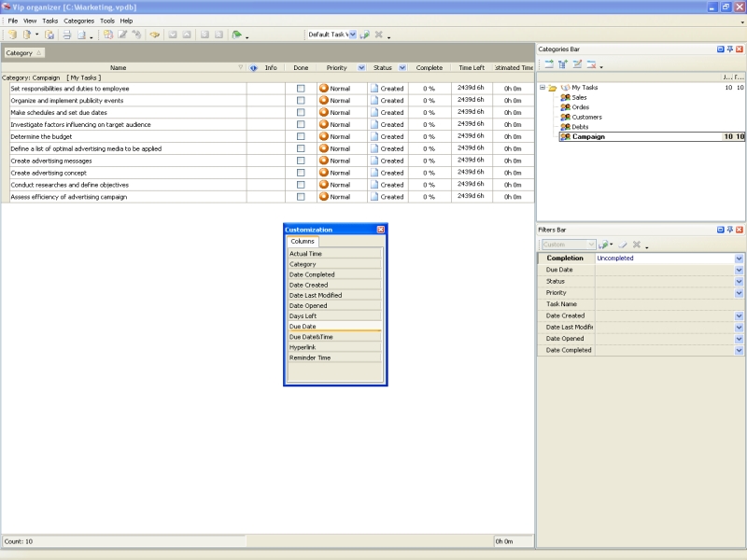Mark Set responsibilities and duties task done
Viewport: 747px width, 560px height.
coord(301,89)
